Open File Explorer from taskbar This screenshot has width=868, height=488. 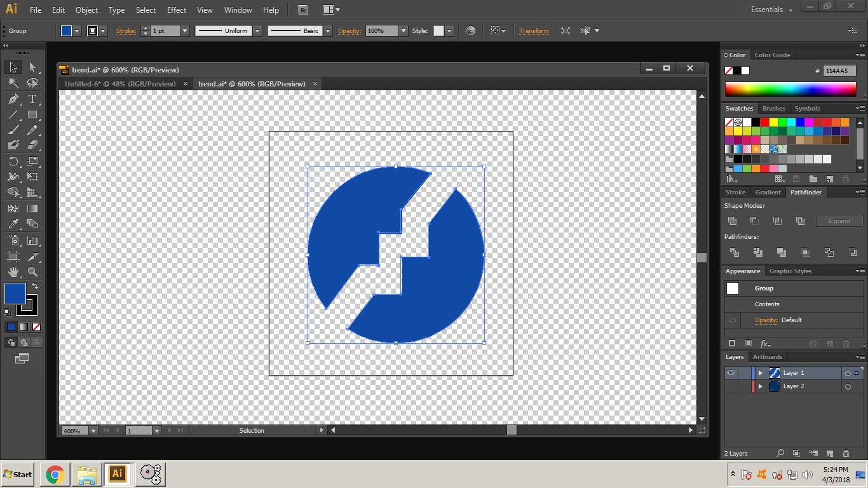pos(86,474)
